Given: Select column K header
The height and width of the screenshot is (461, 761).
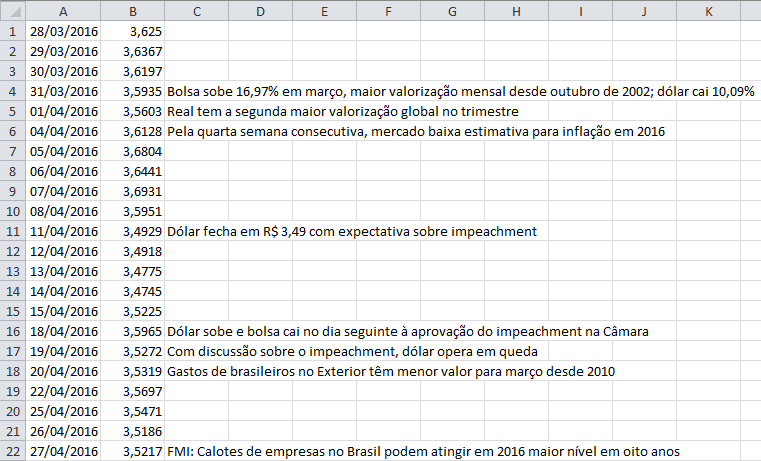Looking at the screenshot, I should 709,11.
